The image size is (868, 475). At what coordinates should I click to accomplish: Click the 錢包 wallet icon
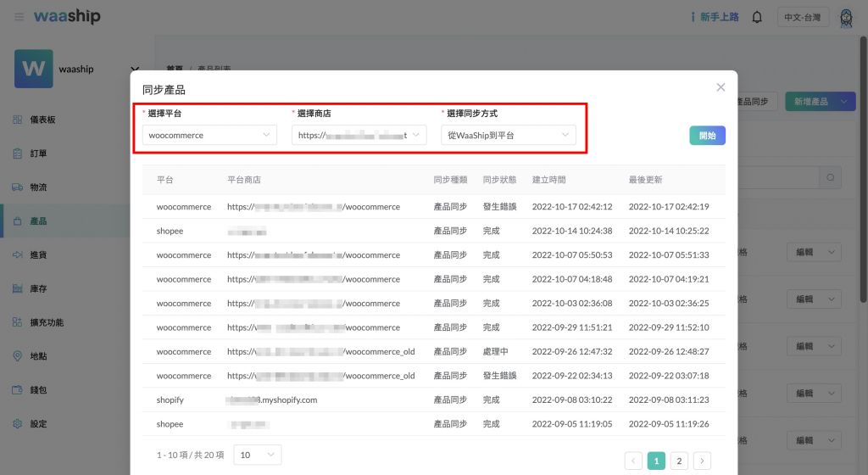[18, 390]
